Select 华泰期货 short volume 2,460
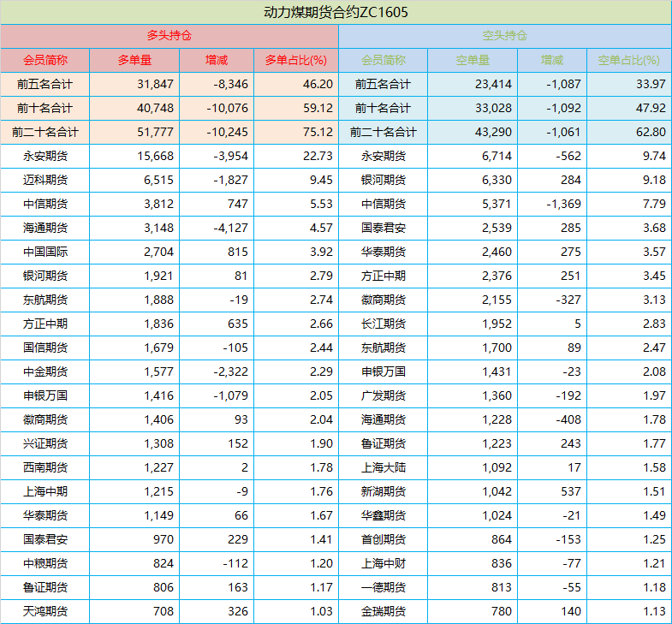 497,252
